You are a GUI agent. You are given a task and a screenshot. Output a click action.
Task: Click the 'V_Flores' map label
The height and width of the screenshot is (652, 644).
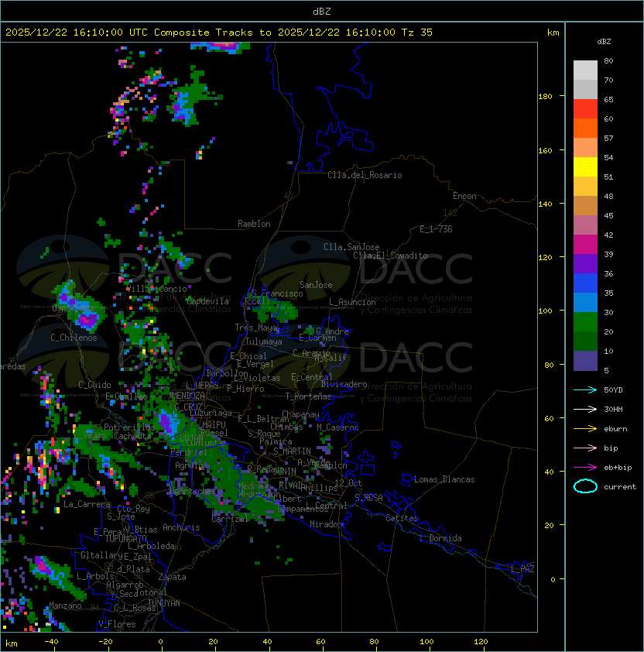point(117,624)
